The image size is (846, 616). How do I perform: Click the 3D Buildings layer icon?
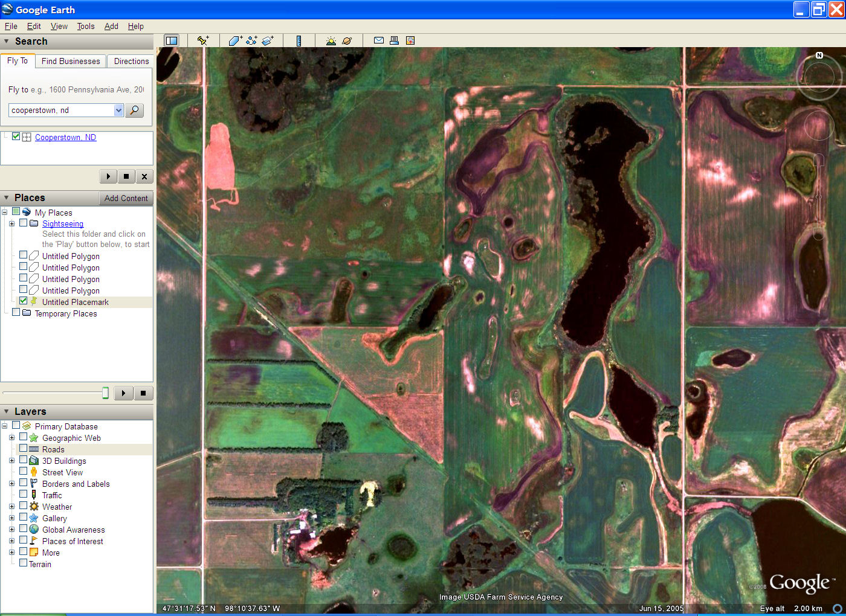pos(34,461)
